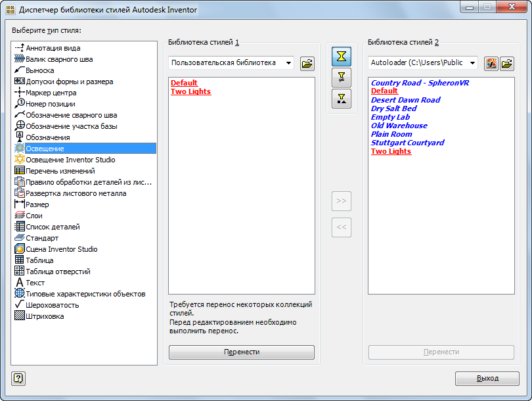Click the Сцена Inventor Studio icon
This screenshot has width=532, height=401.
(20, 249)
